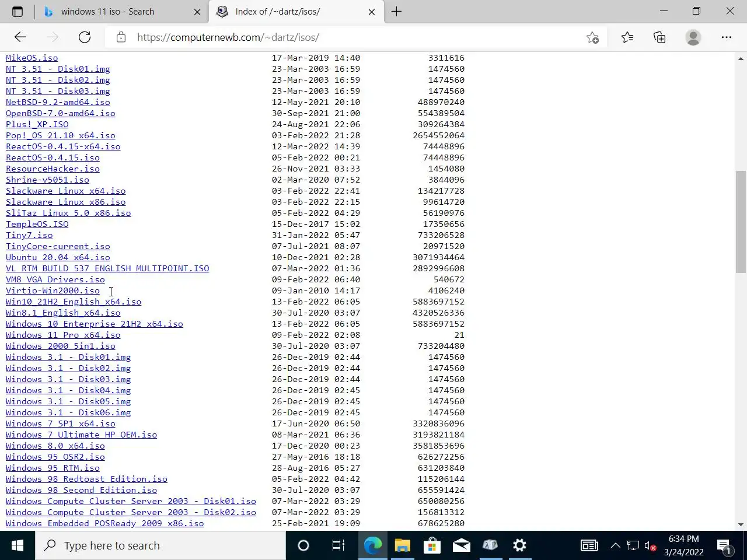Add this page to favorites star-plus icon
Viewport: 747px width, 560px height.
[x=592, y=37]
